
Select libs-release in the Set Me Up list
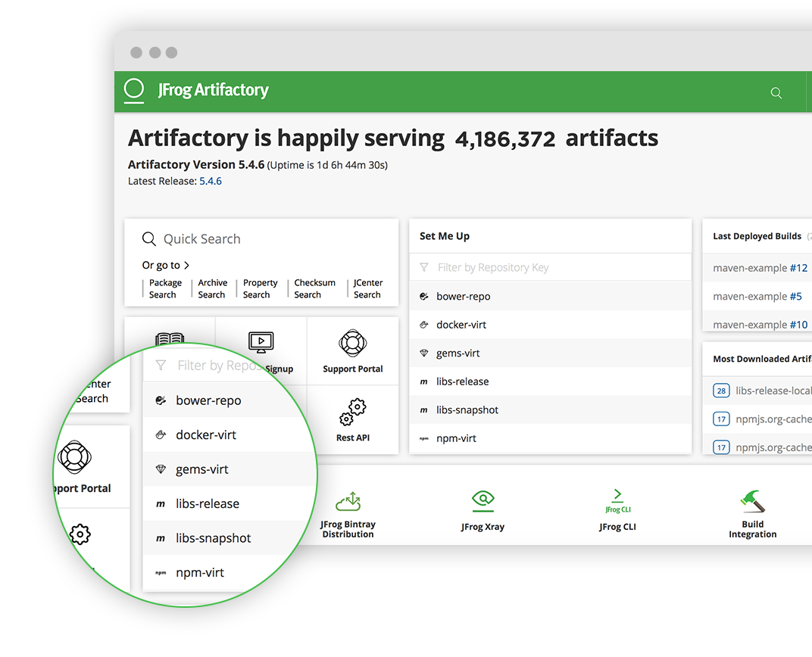coord(551,381)
